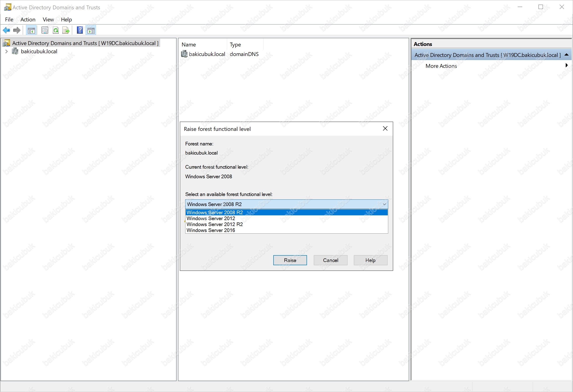This screenshot has height=392, width=573.
Task: Click the domainDNS type cell
Action: click(244, 54)
